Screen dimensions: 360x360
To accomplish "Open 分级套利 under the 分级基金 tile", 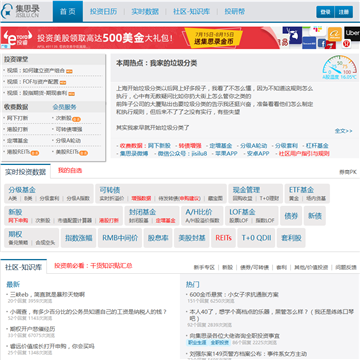I will pos(49,199).
